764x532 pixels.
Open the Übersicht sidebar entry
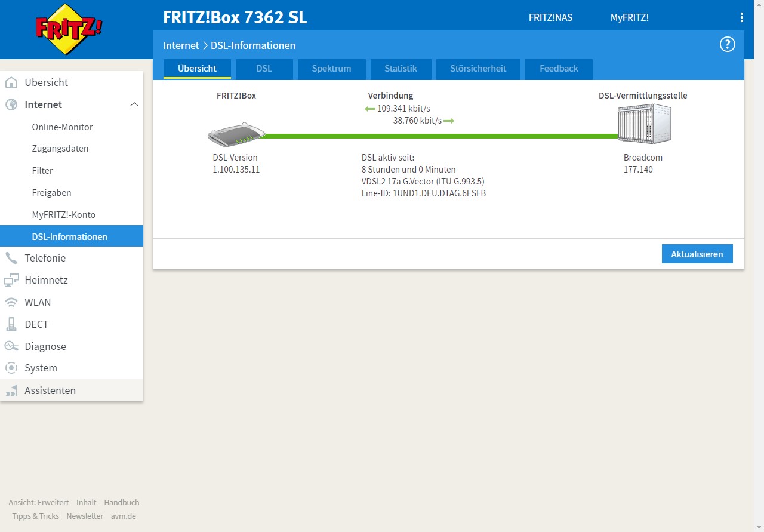(72, 82)
